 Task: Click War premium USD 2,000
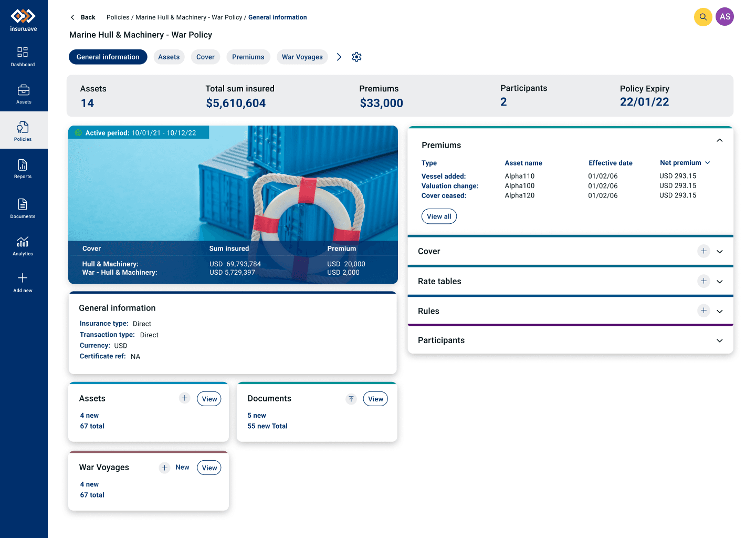[x=343, y=272]
